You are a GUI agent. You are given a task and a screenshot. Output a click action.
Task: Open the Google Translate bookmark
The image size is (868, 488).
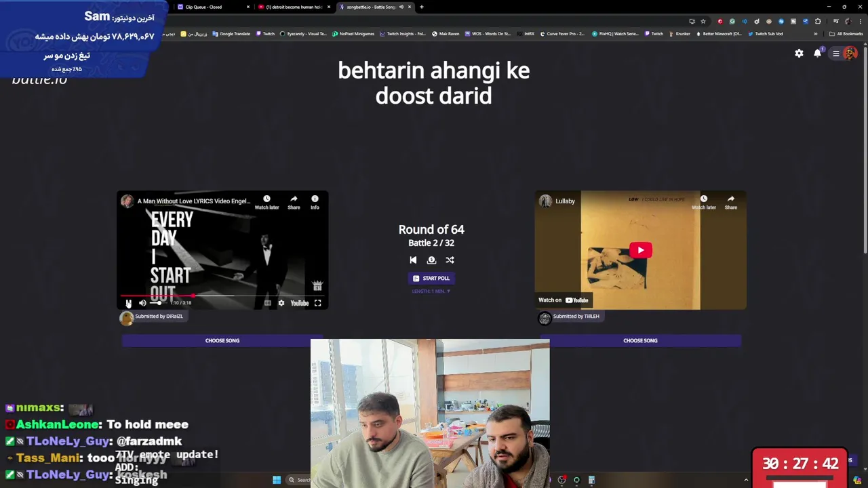tap(231, 34)
